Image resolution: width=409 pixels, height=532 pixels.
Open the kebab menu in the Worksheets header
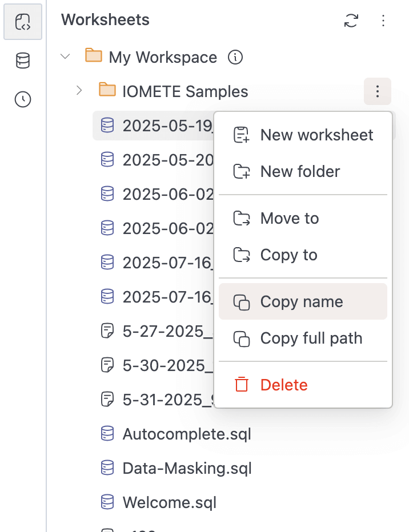[383, 21]
